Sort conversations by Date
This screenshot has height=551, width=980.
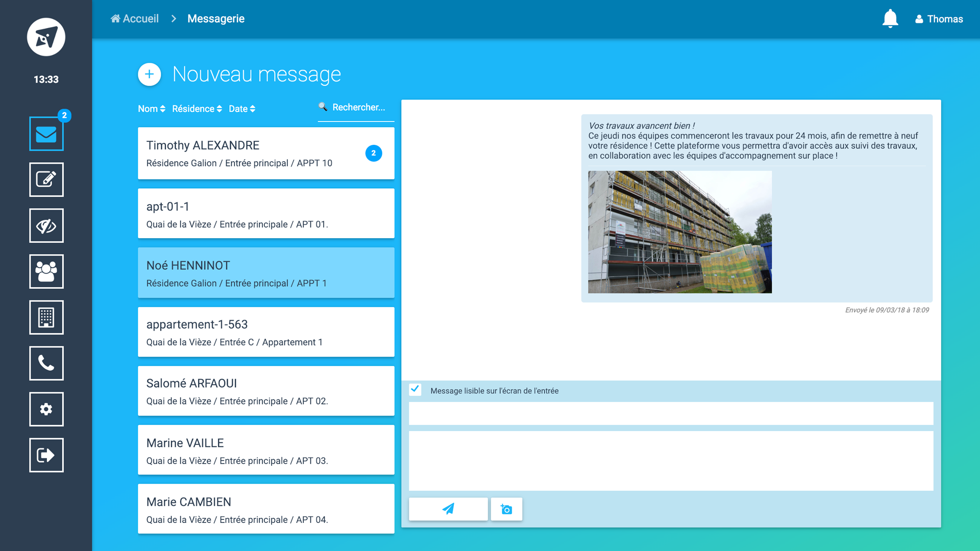241,109
